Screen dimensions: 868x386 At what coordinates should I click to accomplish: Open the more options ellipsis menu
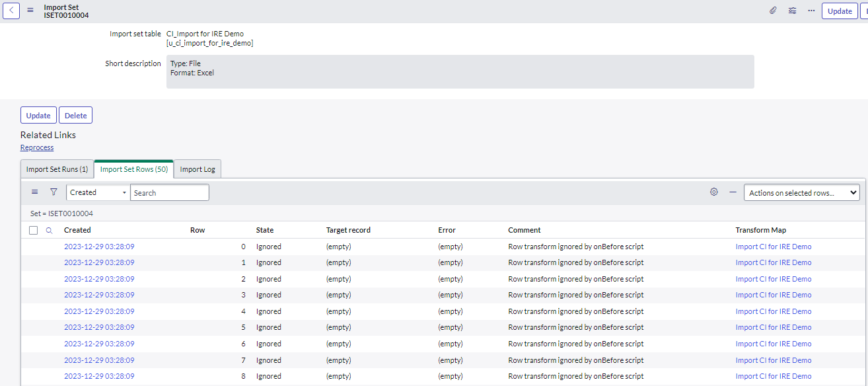point(811,11)
